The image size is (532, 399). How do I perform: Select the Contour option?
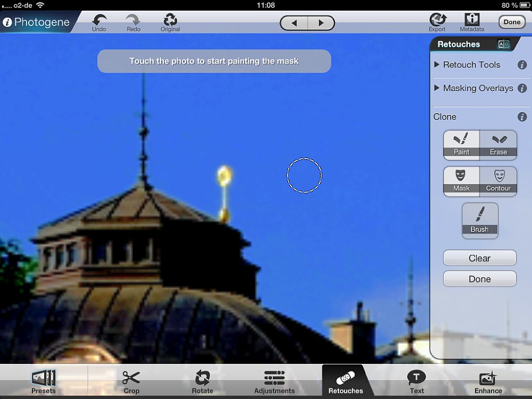[x=498, y=181]
